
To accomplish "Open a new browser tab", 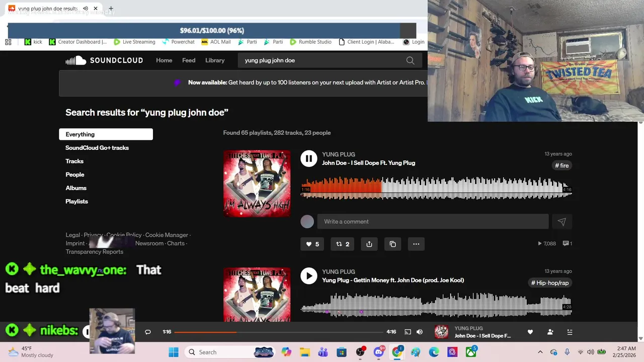I will pos(111,9).
